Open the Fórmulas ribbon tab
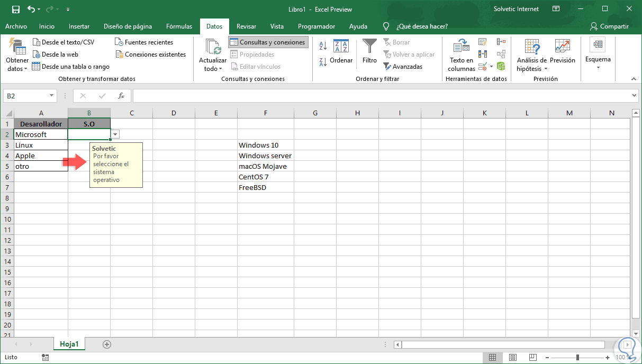 click(179, 26)
